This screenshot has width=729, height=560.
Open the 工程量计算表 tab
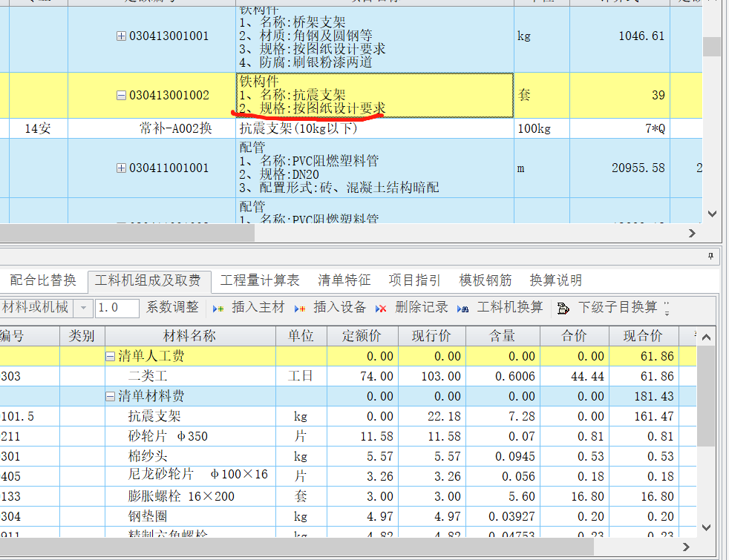pos(260,280)
